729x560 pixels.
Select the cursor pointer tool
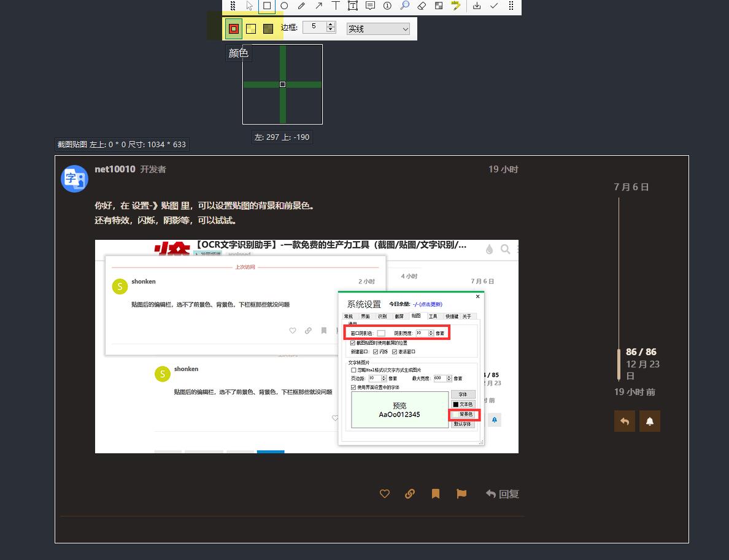250,6
